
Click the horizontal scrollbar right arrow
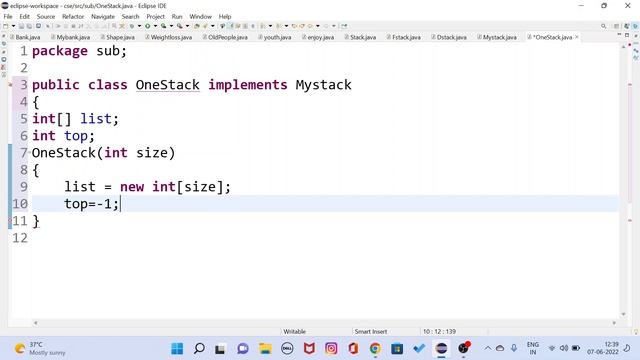click(x=614, y=323)
